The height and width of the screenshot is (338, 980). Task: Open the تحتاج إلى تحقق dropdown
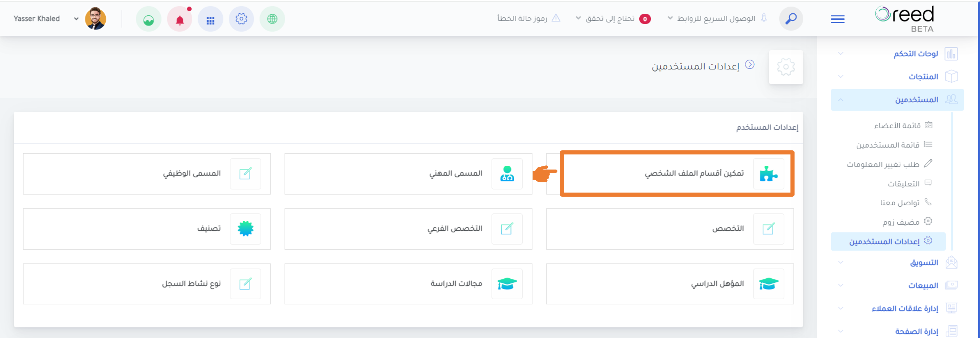tap(613, 18)
